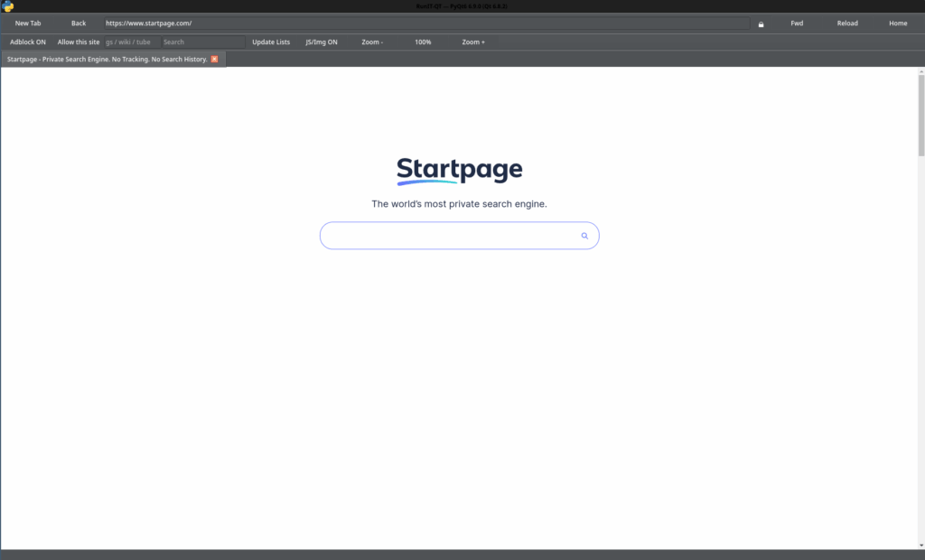
Task: Reset zoom by clicking 100%
Action: click(x=423, y=42)
